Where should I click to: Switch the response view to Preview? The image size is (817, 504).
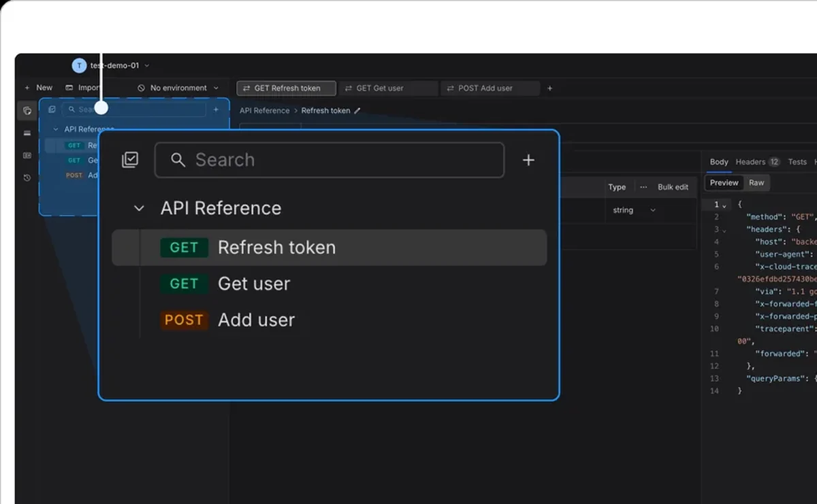point(724,183)
